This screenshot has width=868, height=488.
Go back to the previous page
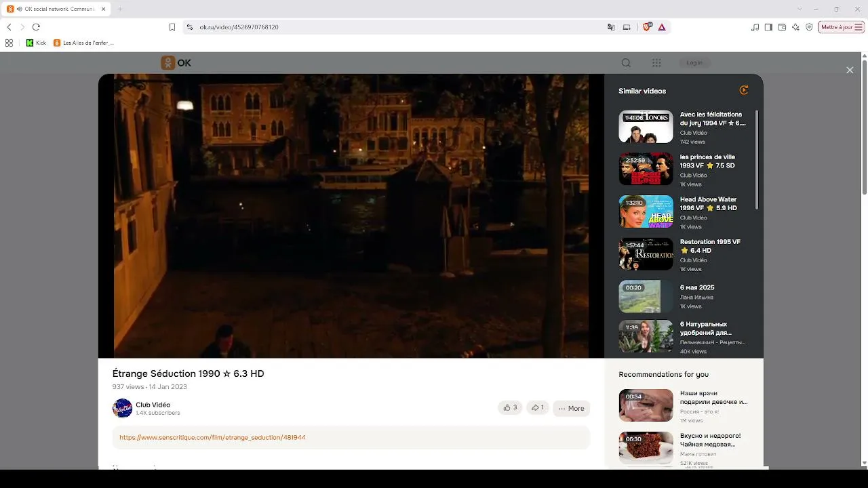9,27
